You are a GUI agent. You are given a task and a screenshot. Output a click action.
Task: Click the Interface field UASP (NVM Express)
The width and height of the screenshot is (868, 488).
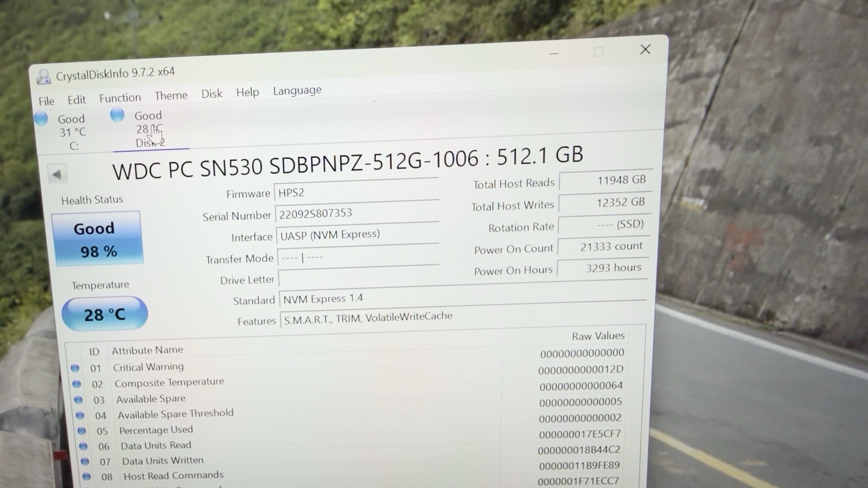(x=358, y=234)
